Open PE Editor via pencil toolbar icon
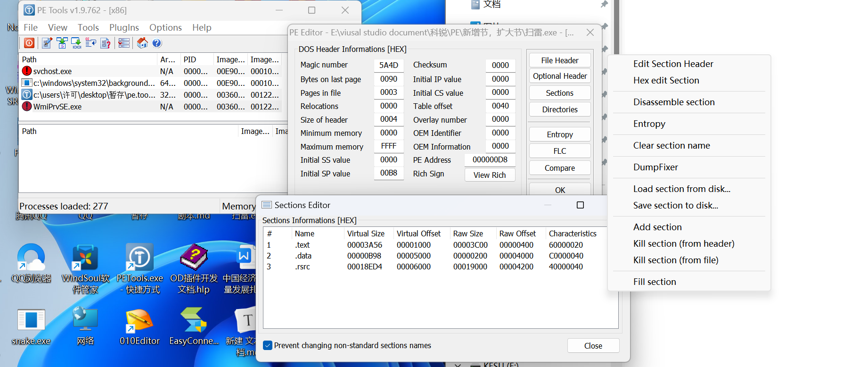868x367 pixels. 47,43
